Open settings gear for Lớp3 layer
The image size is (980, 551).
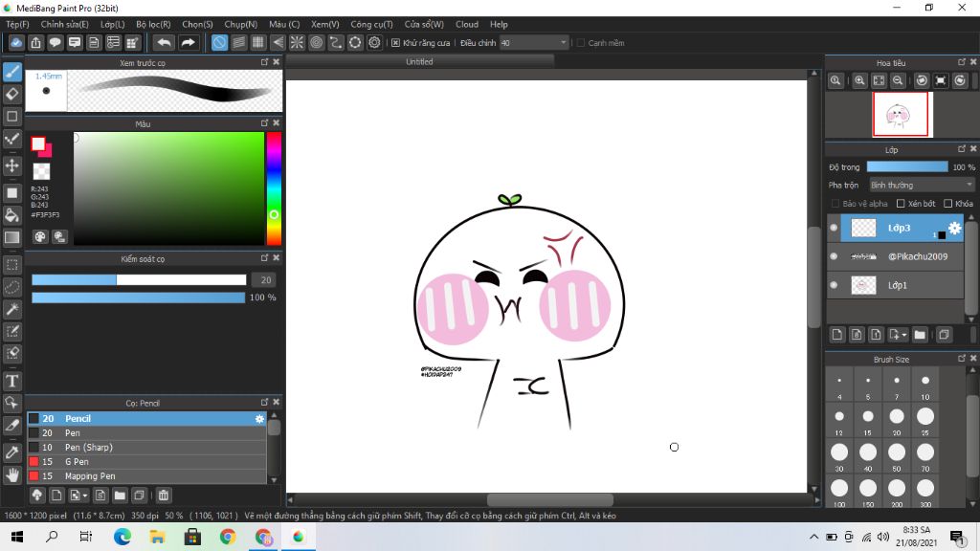(954, 228)
